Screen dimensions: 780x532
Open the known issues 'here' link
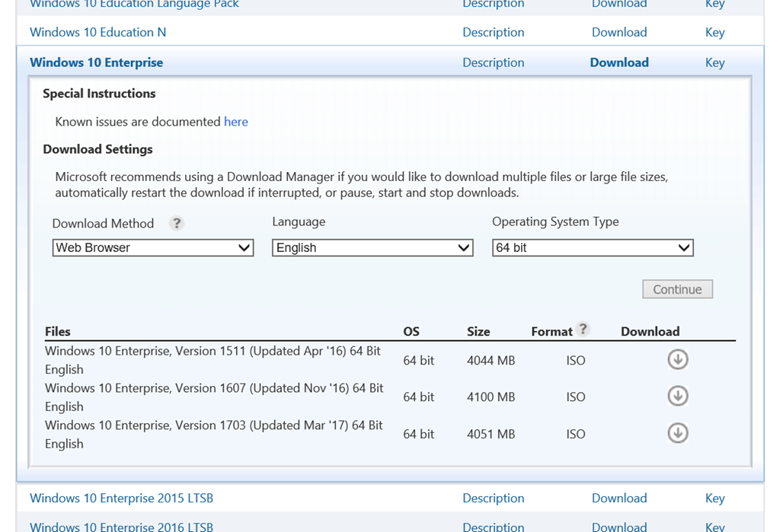(x=235, y=122)
